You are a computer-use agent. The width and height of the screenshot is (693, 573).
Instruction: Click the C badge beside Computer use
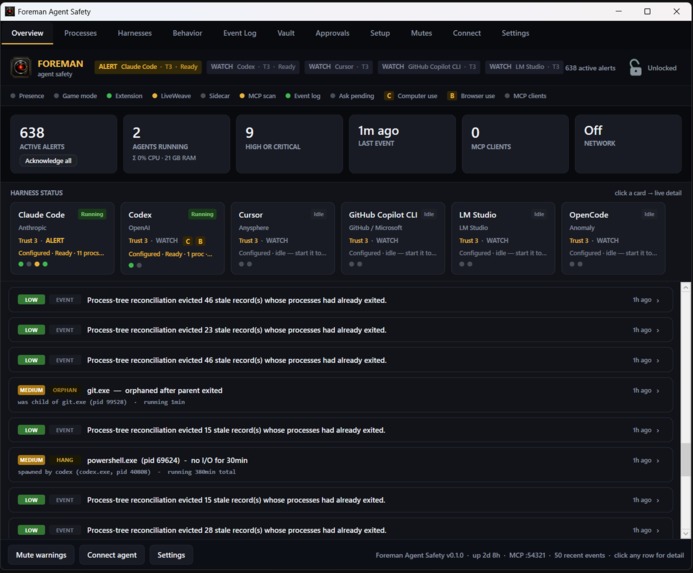(x=388, y=96)
